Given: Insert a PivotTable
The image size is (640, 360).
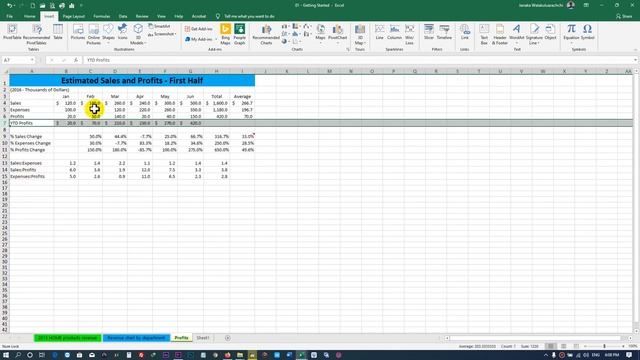Looking at the screenshot, I should (12, 32).
